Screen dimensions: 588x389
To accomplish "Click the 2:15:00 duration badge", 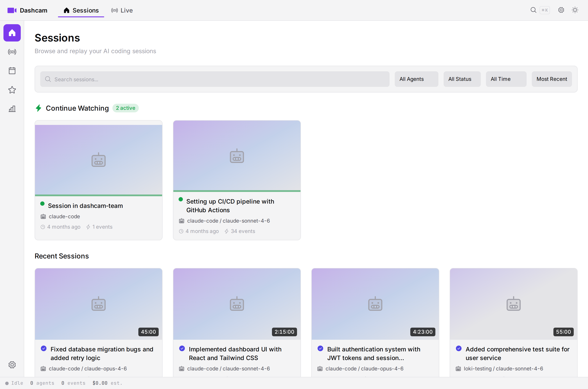I will tap(284, 332).
